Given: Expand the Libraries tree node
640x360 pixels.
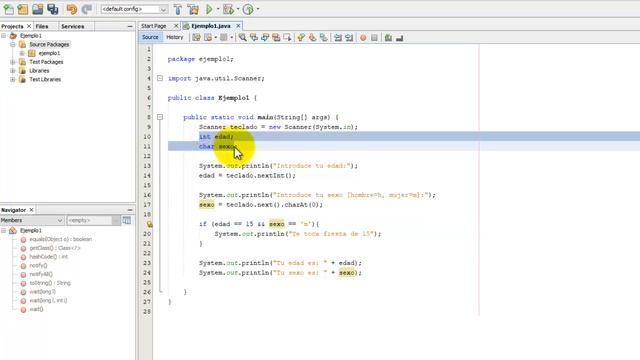Looking at the screenshot, I should 13,71.
